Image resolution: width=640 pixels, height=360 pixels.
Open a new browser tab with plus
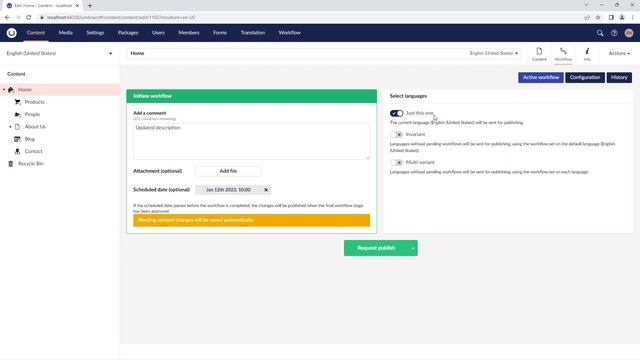90,6
